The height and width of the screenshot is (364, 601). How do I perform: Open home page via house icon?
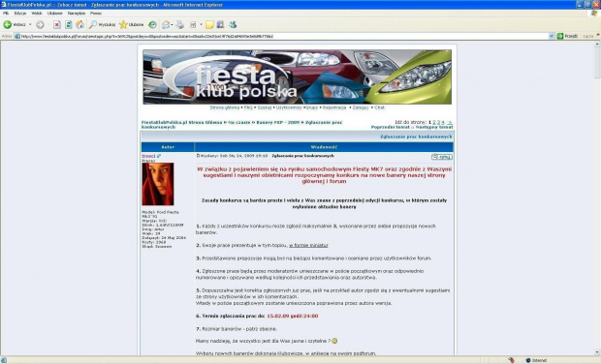coord(79,24)
